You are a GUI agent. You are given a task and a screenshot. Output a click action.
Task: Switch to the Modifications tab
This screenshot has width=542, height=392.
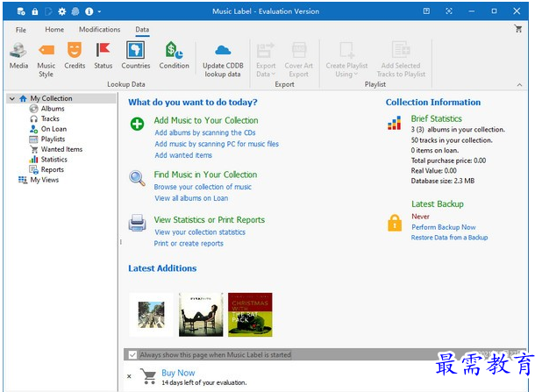pyautogui.click(x=100, y=30)
